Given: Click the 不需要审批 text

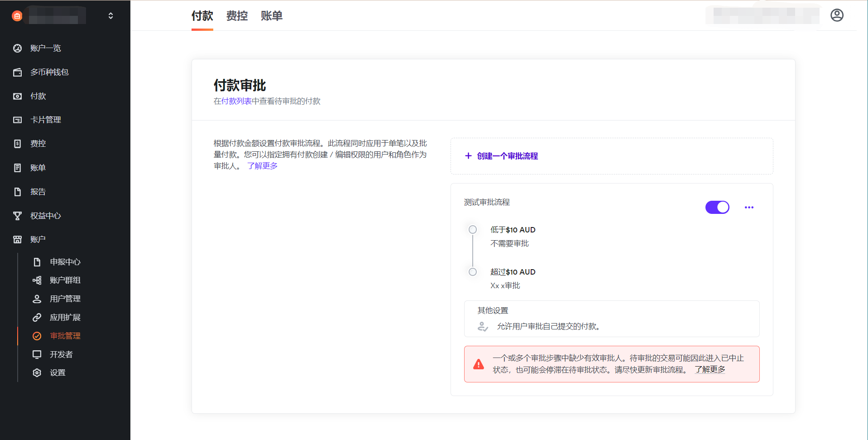Looking at the screenshot, I should (509, 243).
